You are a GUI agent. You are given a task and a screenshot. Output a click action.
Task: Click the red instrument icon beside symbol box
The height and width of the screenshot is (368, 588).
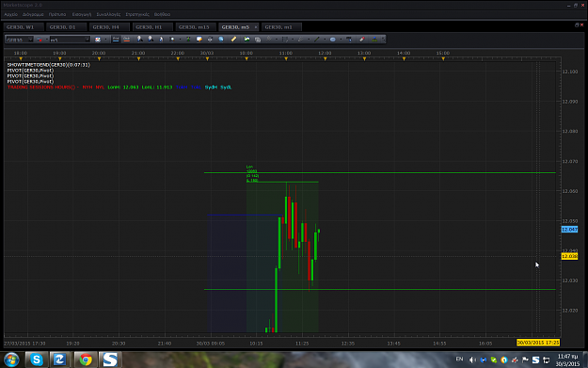coord(39,40)
